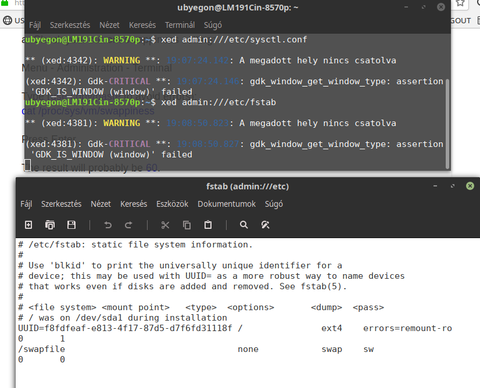Cut selection with scissors icon
This screenshot has width=480, height=388.
[165, 225]
